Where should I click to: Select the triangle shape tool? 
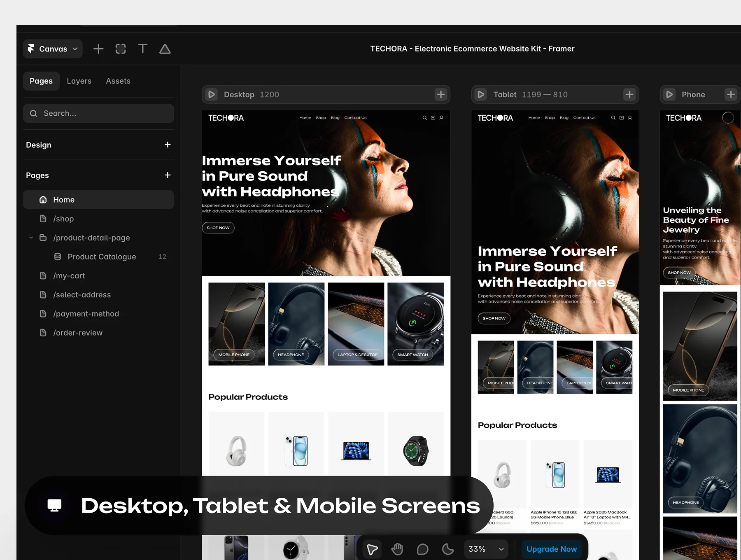pos(165,49)
